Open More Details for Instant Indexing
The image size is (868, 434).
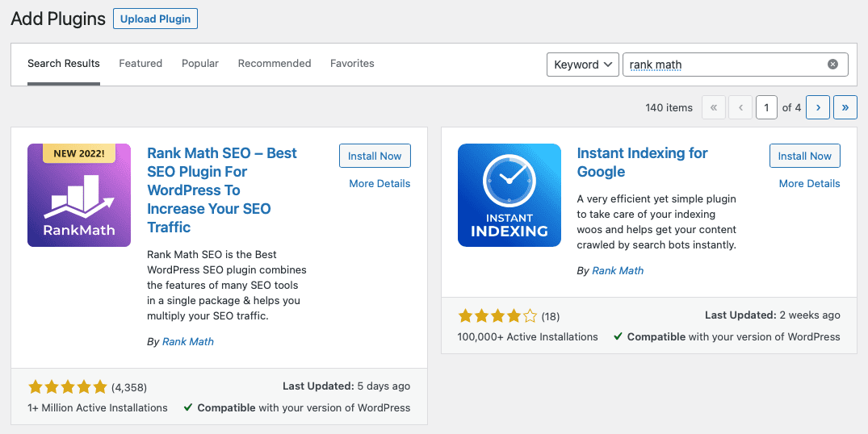coord(809,183)
